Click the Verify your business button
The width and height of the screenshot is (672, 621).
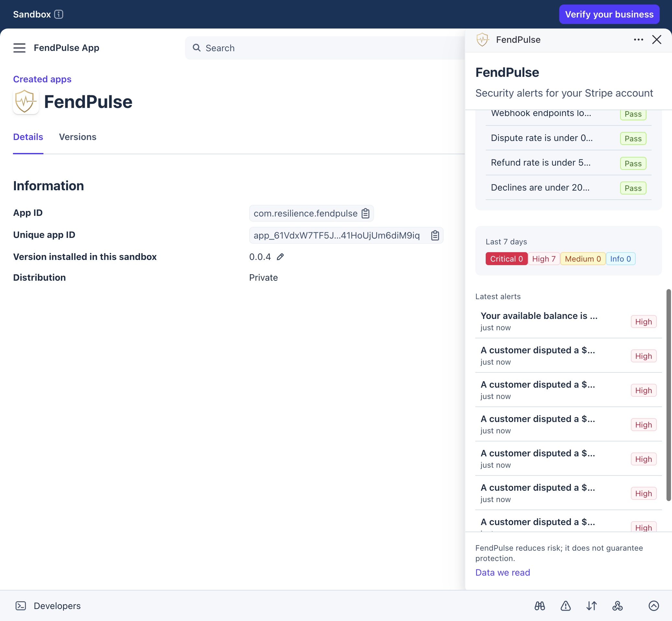(609, 15)
